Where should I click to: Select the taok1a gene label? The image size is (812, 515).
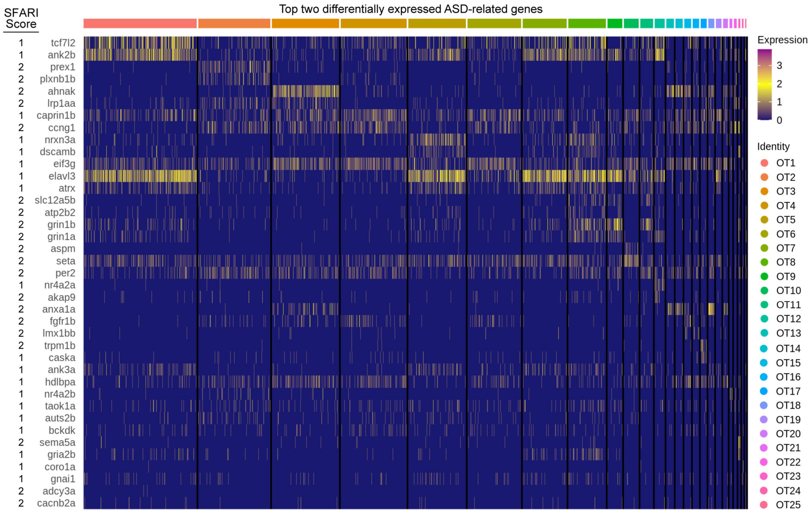coord(60,406)
